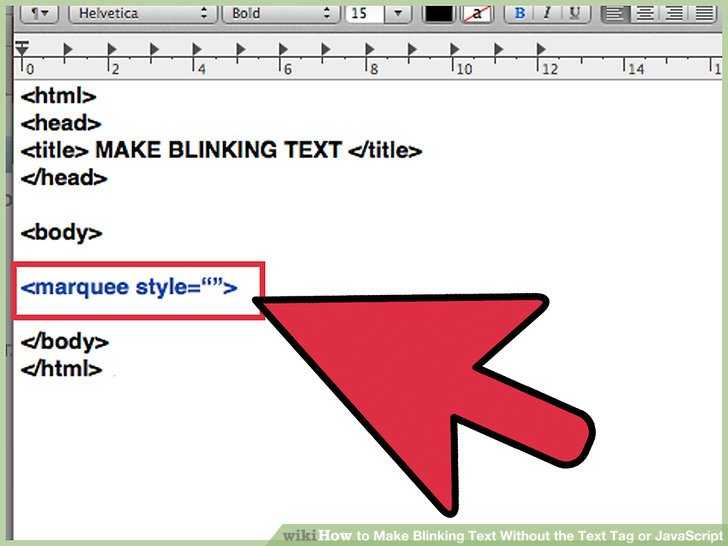
Task: Click the tab stop just before ruler mark 12
Action: point(541,49)
